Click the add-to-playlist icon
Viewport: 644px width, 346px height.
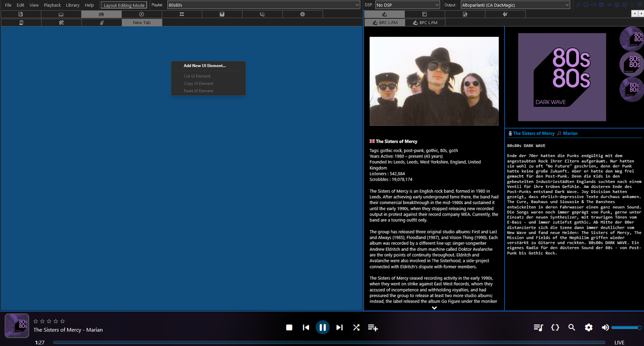tap(373, 327)
